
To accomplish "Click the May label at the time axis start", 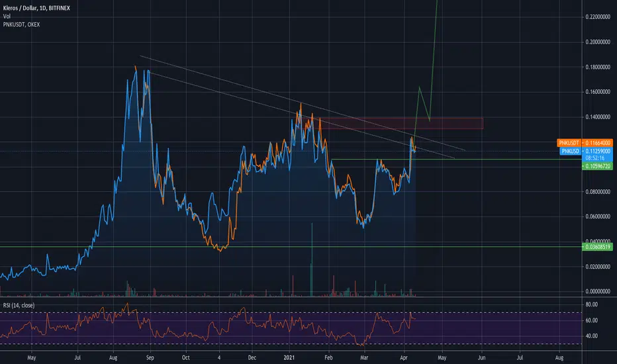I will coord(32,357).
